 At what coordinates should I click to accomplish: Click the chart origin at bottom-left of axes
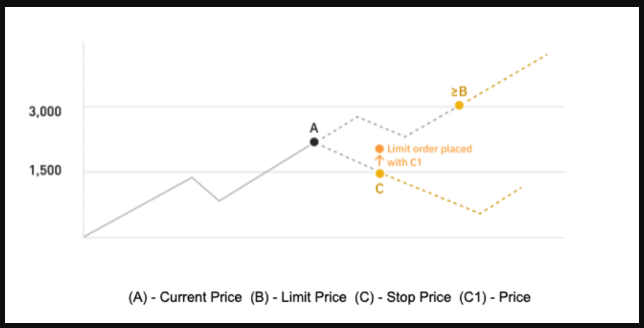pyautogui.click(x=84, y=237)
